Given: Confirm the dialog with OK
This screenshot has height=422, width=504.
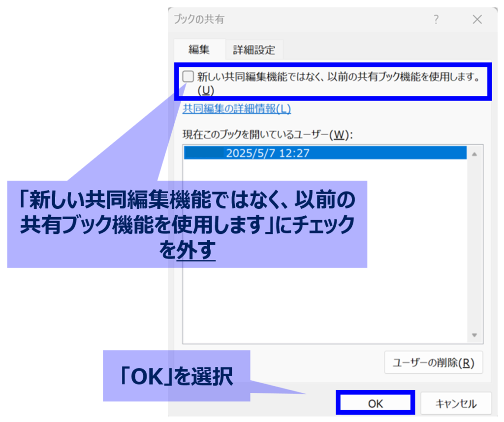Looking at the screenshot, I should (376, 403).
